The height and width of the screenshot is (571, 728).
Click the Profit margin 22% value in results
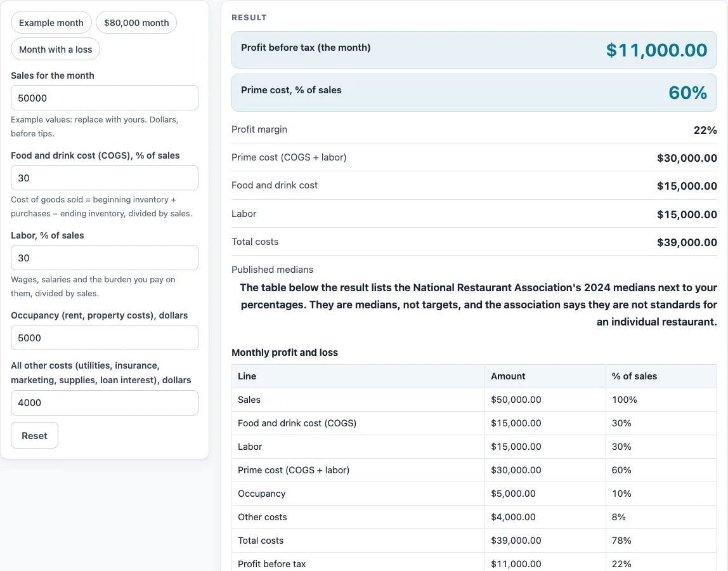point(705,130)
